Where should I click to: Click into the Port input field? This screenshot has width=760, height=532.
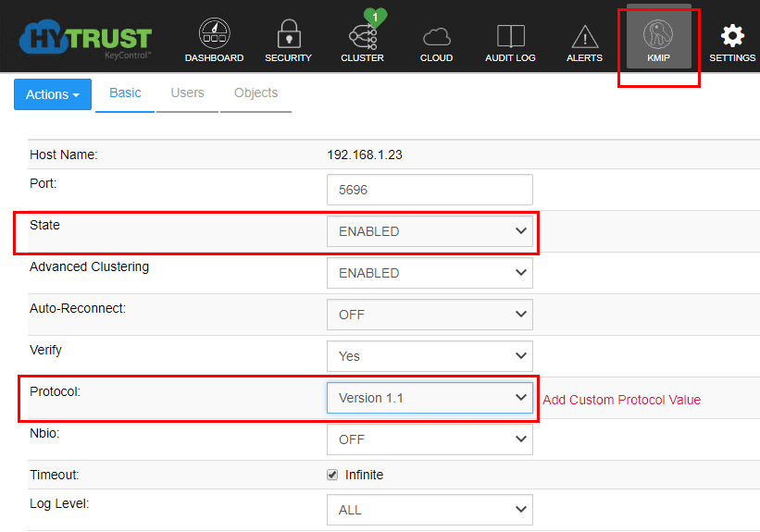click(x=430, y=190)
